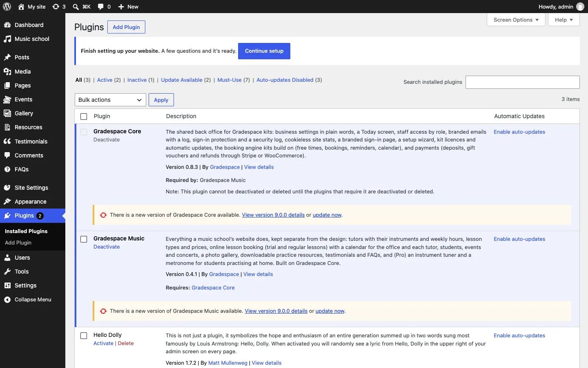Open the search magnifier icon in admin bar
The image size is (588, 368).
click(76, 7)
